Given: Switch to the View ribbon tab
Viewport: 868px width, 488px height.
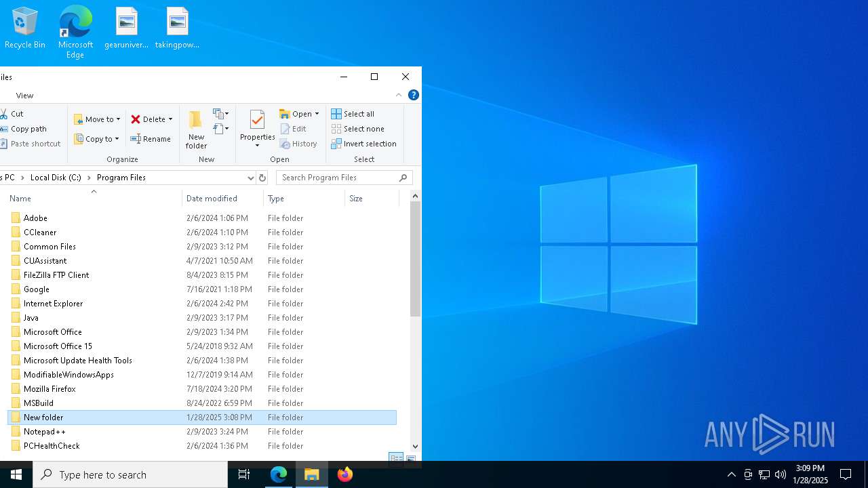Looking at the screenshot, I should (x=24, y=96).
